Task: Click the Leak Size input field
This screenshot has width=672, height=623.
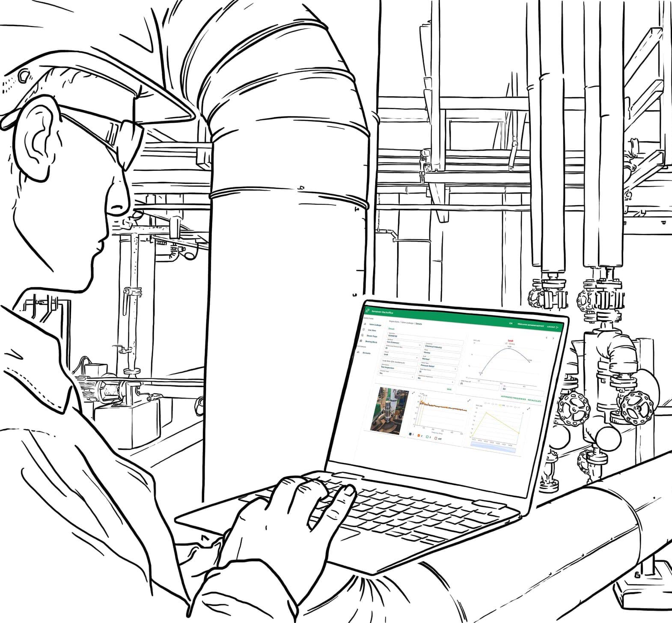Action: tap(400, 362)
